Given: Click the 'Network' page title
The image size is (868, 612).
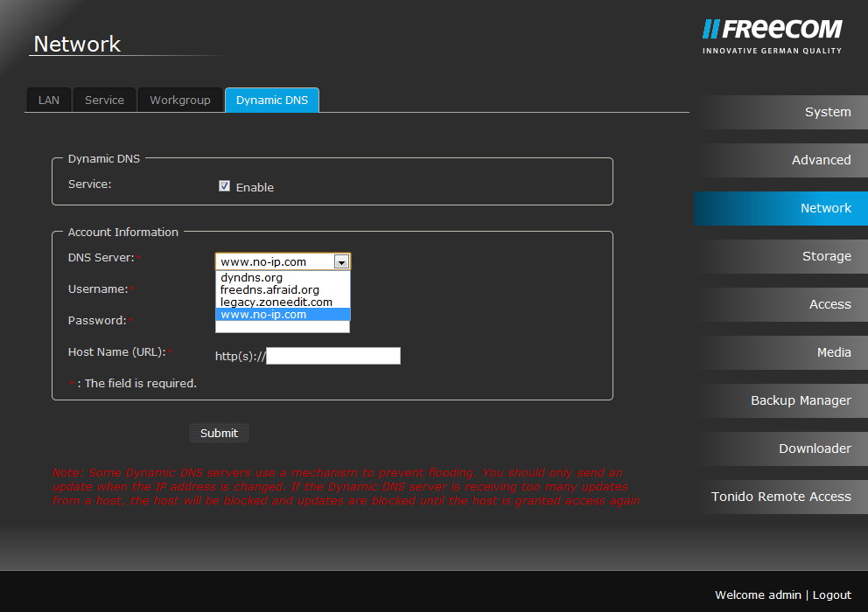Looking at the screenshot, I should pyautogui.click(x=77, y=45).
